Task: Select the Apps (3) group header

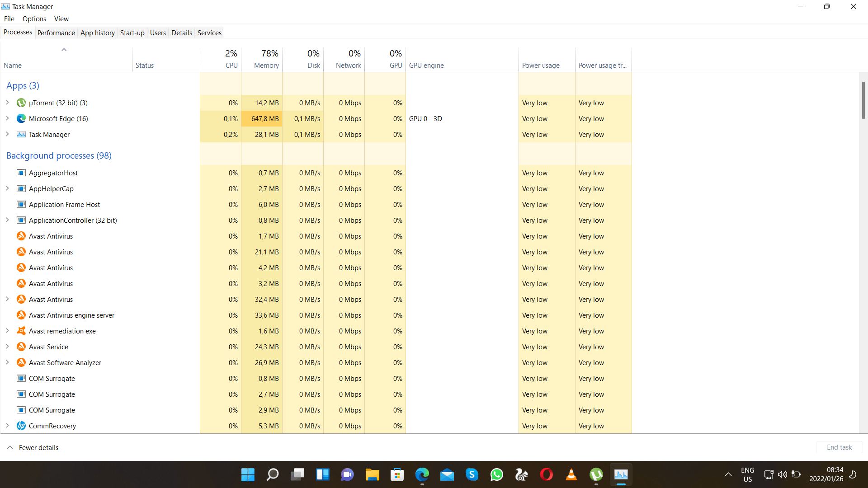Action: coord(23,85)
